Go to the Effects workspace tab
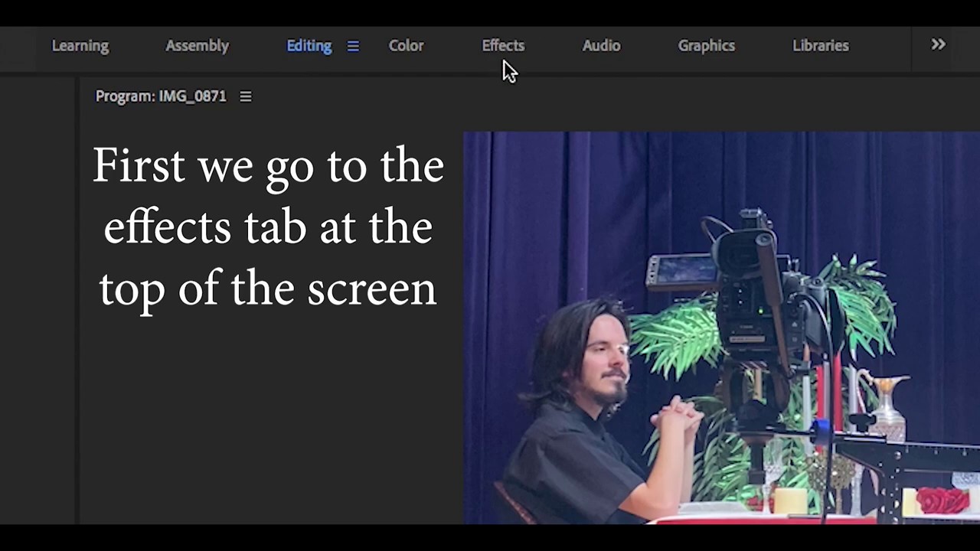This screenshot has width=980, height=551. pos(503,46)
